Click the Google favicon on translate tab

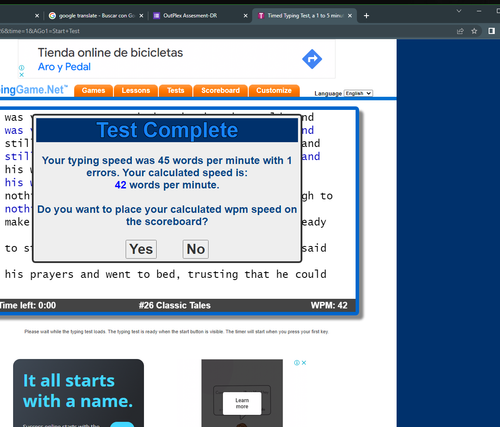pos(52,16)
